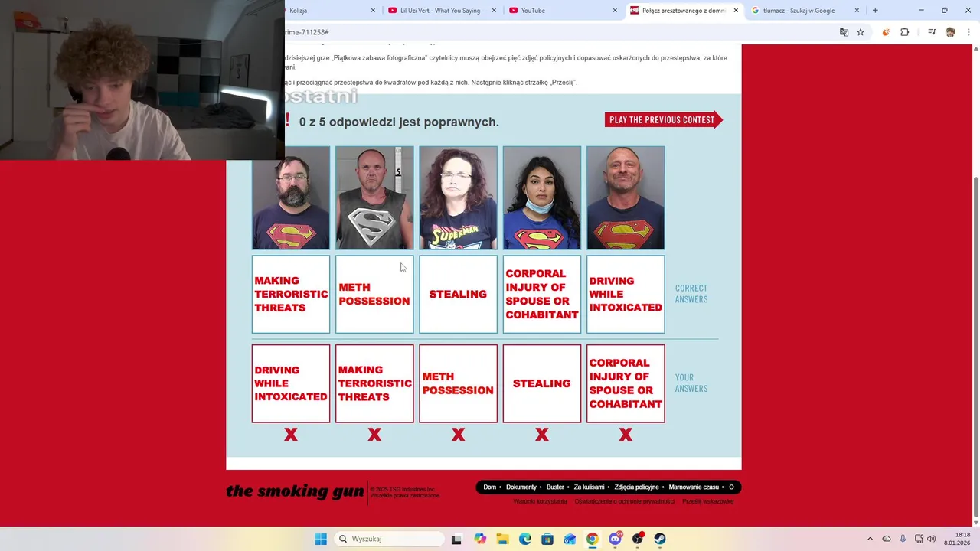The width and height of the screenshot is (980, 551).
Task: Click correct answer card 'Stealing'
Action: 458,295
